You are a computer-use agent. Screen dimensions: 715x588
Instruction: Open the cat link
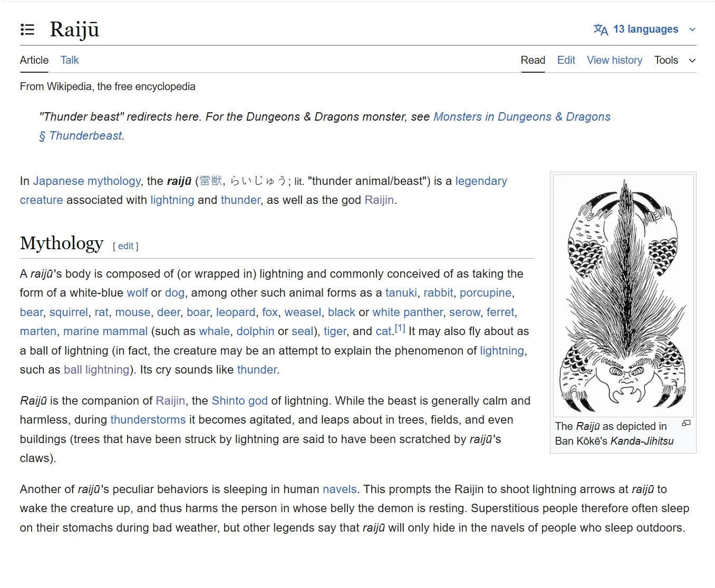(383, 331)
